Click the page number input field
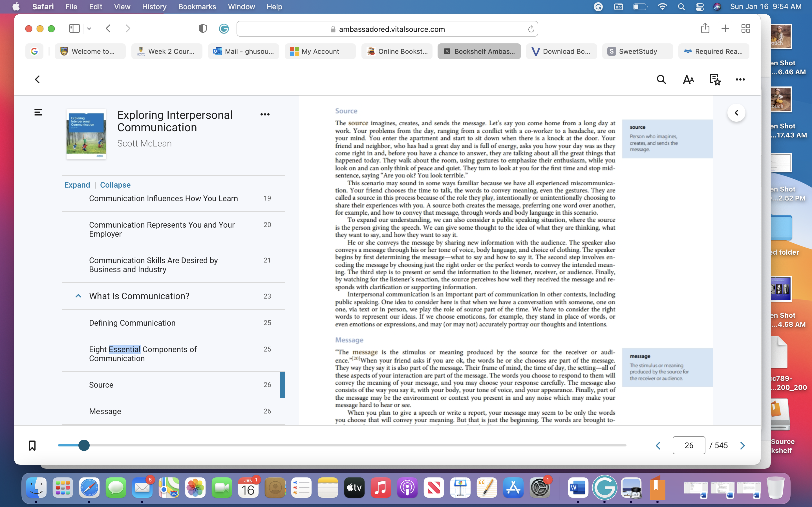 [x=689, y=445]
